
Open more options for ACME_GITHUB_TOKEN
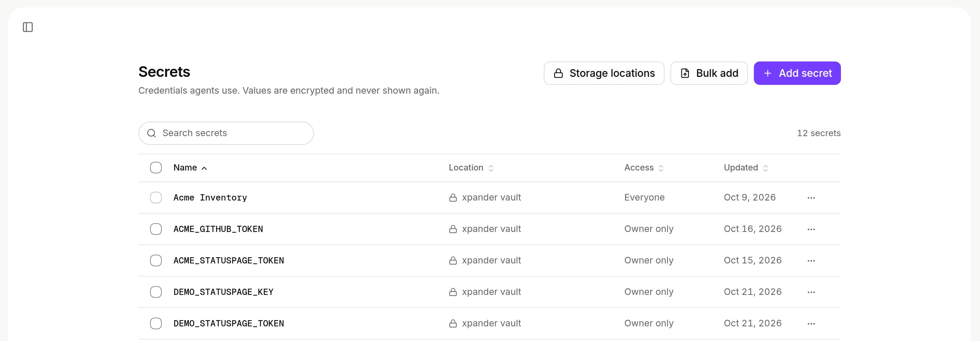tap(811, 229)
